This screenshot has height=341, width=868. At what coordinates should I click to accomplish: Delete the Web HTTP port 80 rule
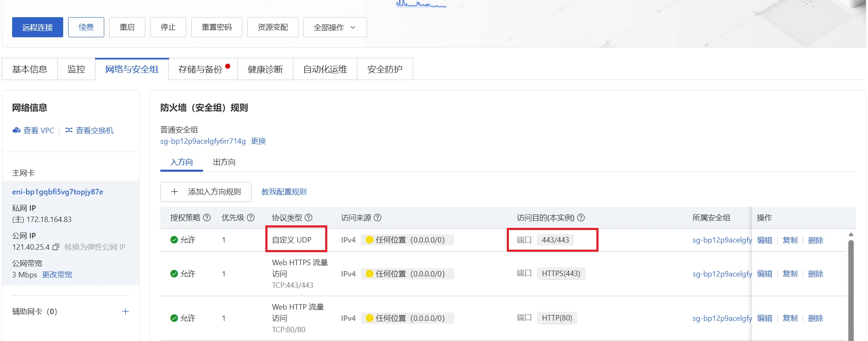click(815, 318)
